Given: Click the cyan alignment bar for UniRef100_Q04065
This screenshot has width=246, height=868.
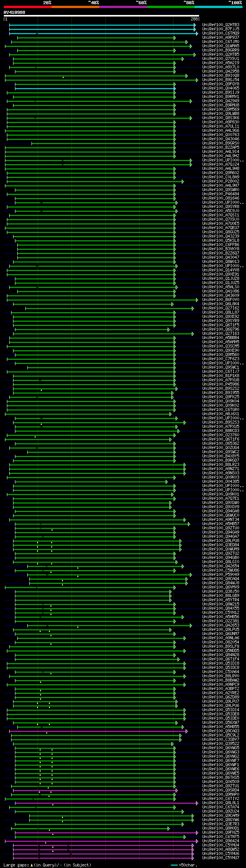Looking at the screenshot, I should coord(95,88).
